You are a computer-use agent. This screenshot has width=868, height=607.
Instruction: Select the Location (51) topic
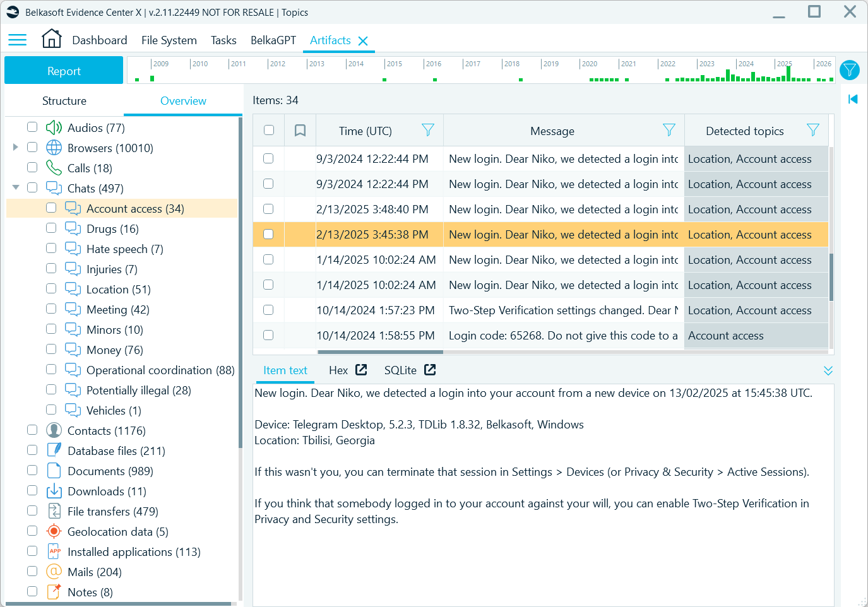[x=119, y=290]
